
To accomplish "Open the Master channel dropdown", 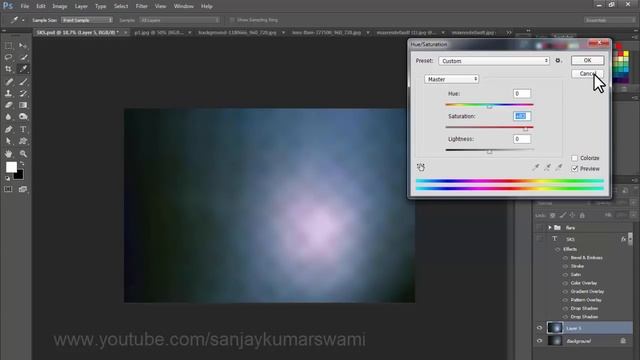I will (451, 79).
